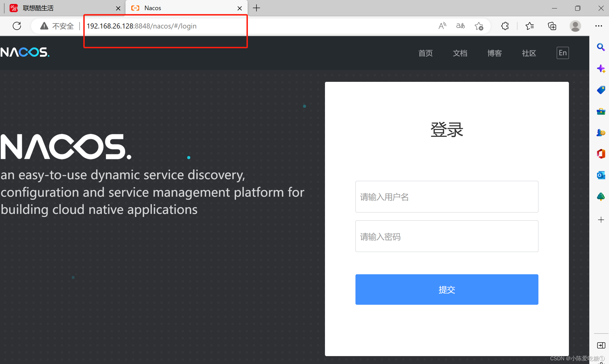Open the favorites list icon
The image size is (609, 364).
[x=530, y=26]
